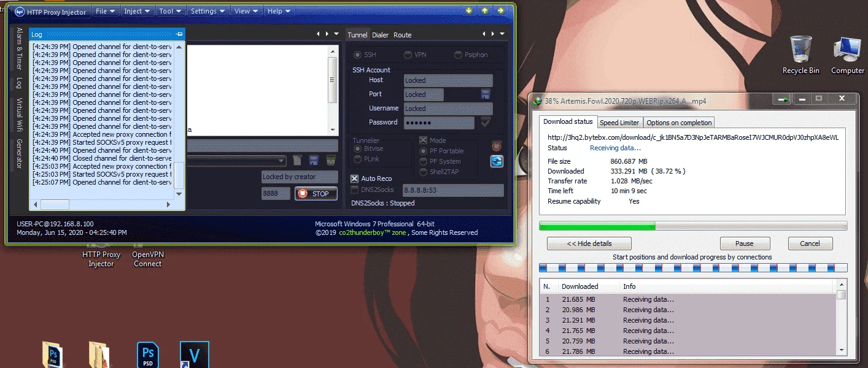This screenshot has width=868, height=368.
Task: Open the co2thunderboy zone link
Action: pos(371,232)
